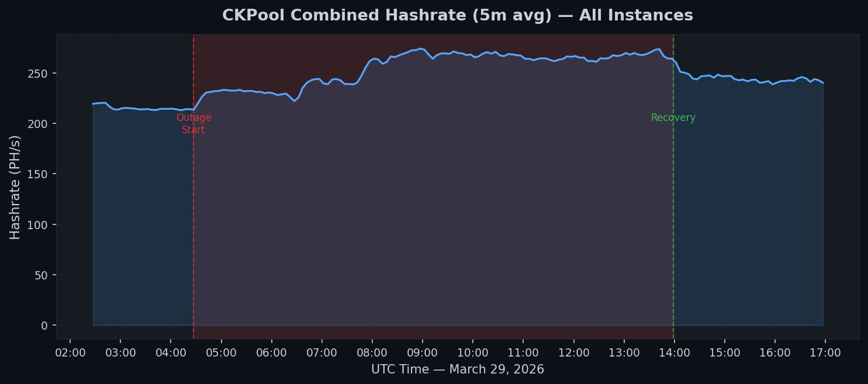Screen dimensions: 868x384
Task: Select the 'Outage Start' annotation label
Action: click(193, 123)
